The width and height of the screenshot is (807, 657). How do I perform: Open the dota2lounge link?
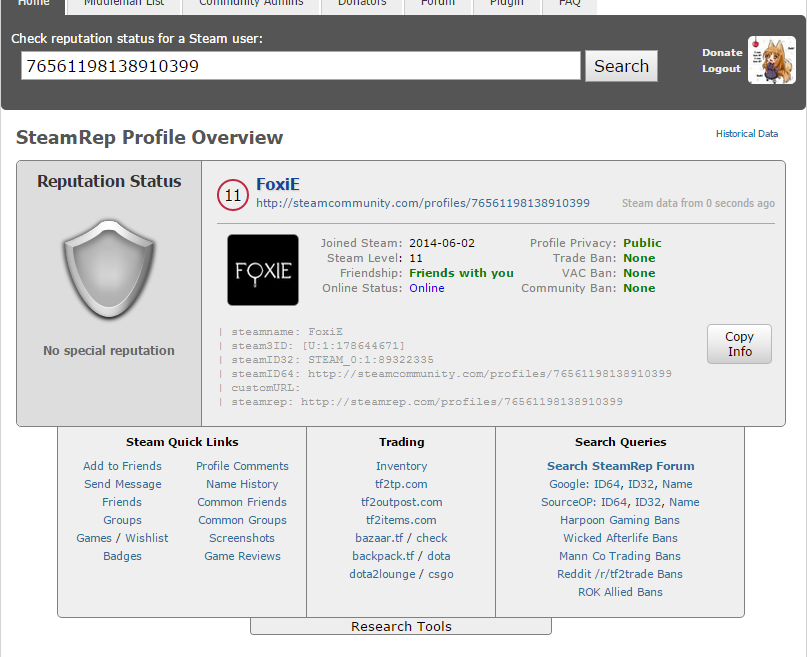click(x=382, y=574)
